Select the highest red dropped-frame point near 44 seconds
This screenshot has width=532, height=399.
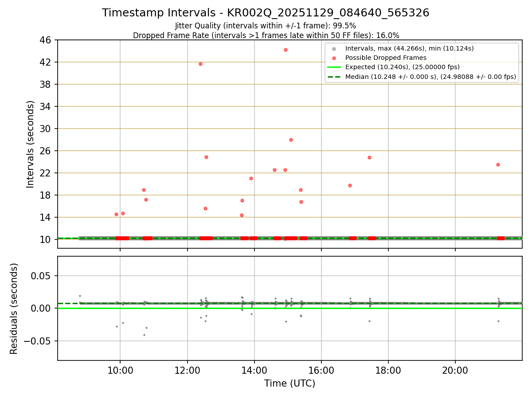286,50
